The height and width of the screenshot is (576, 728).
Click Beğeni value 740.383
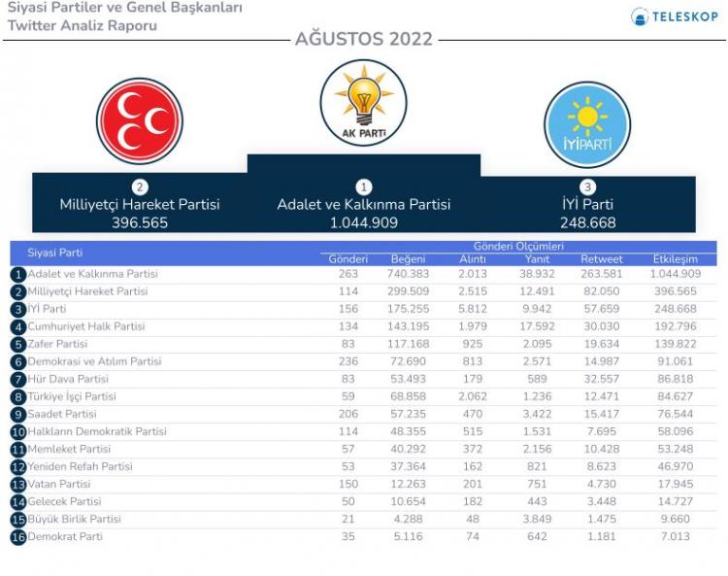pyautogui.click(x=408, y=274)
